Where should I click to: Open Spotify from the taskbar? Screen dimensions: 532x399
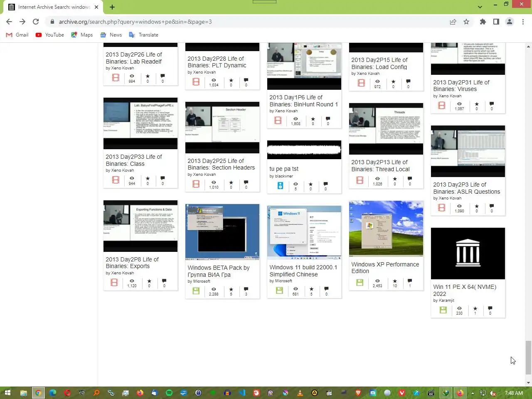[x=169, y=393]
